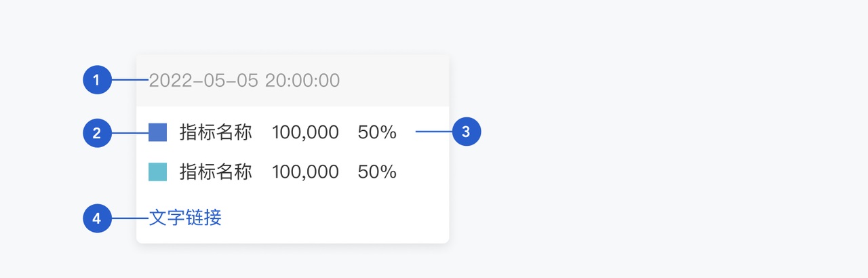Viewport: 868px width, 278px height.
Task: Click 指标名称 label in the blue-square row
Action: [216, 133]
